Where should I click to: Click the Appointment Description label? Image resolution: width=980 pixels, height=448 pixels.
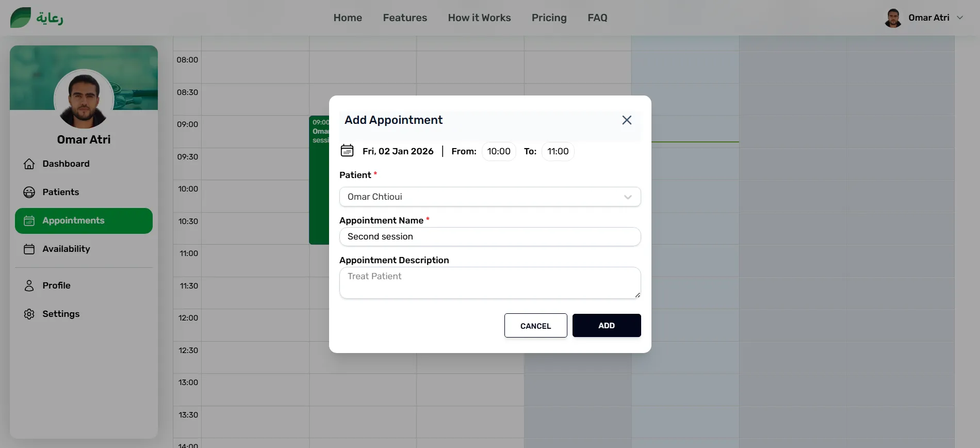tap(394, 260)
